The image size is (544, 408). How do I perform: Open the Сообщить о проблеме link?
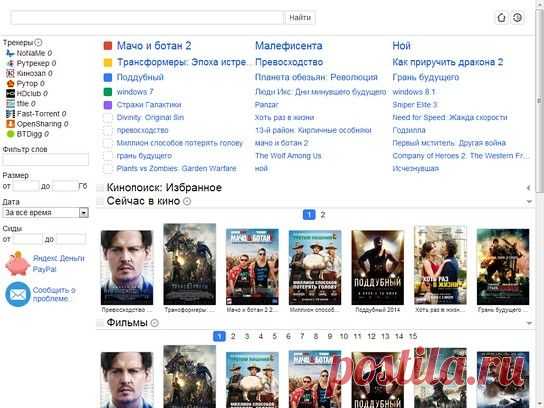pyautogui.click(x=54, y=294)
